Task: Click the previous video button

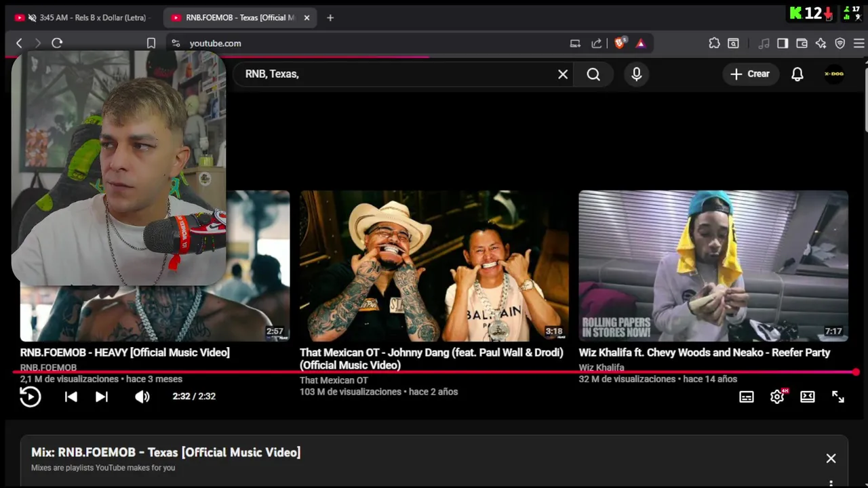Action: coord(71,396)
